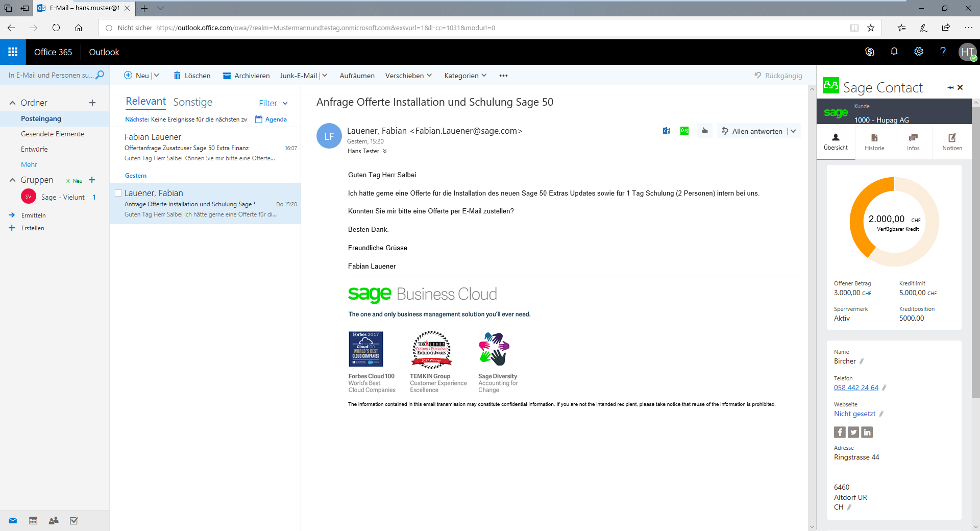Open the Infos tab in Sage pane

[x=913, y=142]
